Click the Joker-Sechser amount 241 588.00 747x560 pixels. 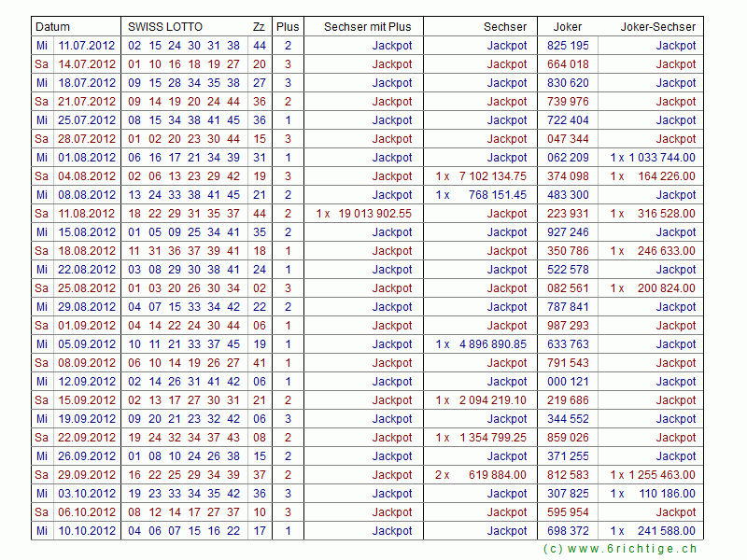(666, 531)
